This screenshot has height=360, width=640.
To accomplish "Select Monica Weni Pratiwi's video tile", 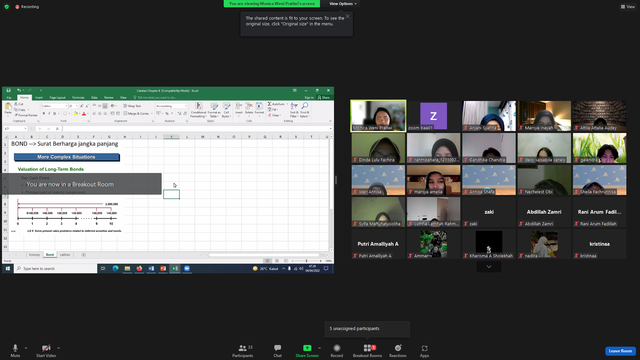I will point(378,116).
